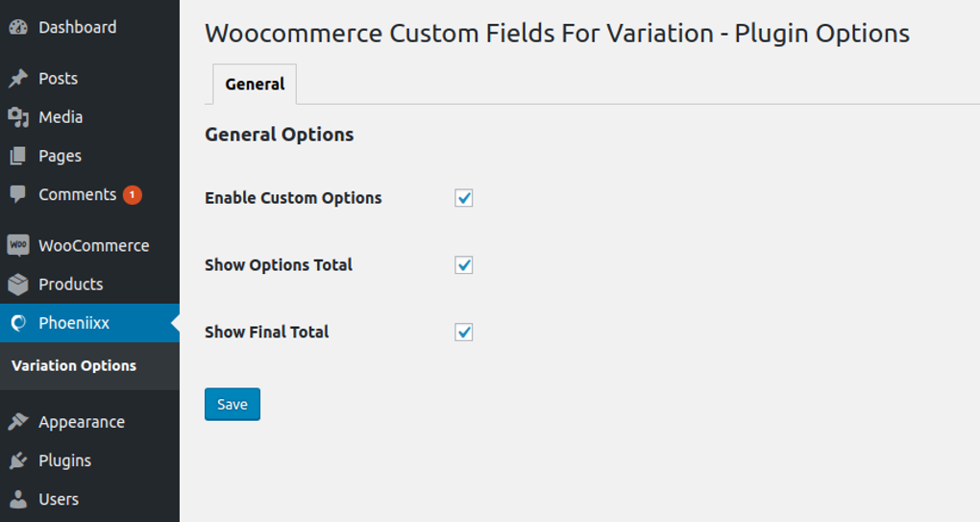The image size is (980, 522).
Task: Switch to the General tab
Action: click(x=255, y=85)
